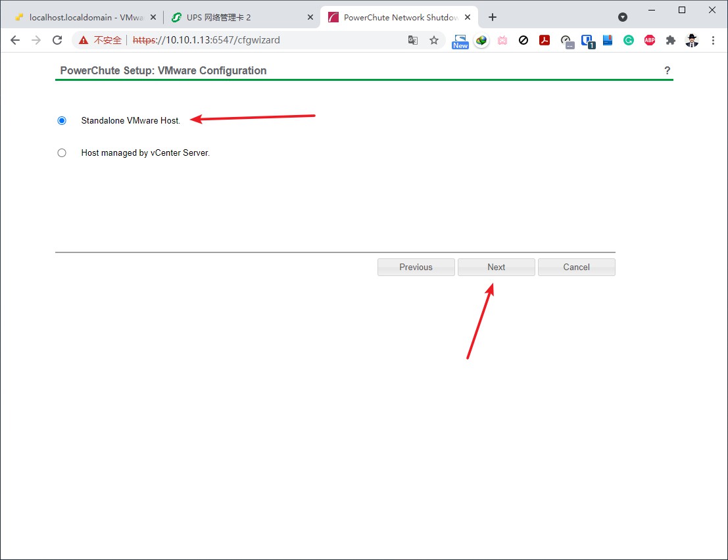Click the not-secure warning site info
The width and height of the screenshot is (728, 560).
tap(101, 40)
